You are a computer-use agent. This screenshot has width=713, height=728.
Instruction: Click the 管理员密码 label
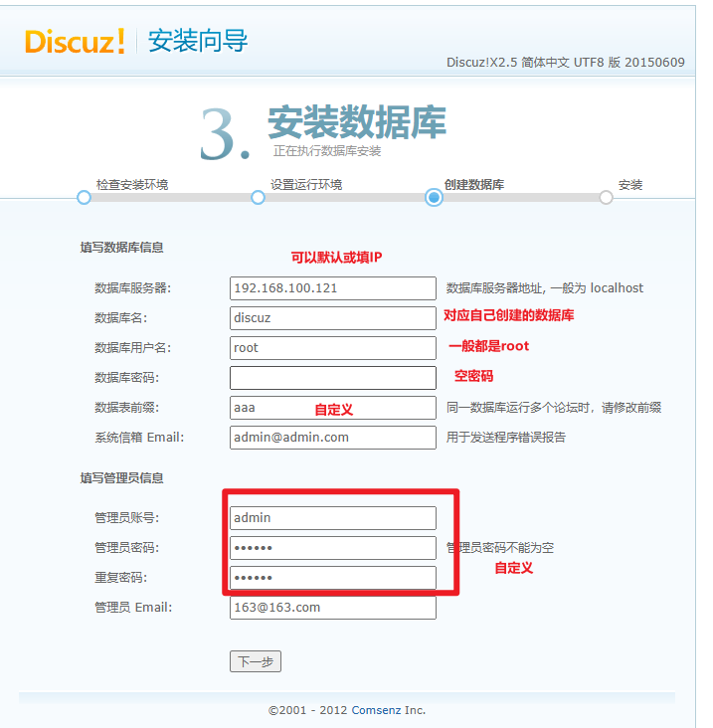(x=126, y=548)
